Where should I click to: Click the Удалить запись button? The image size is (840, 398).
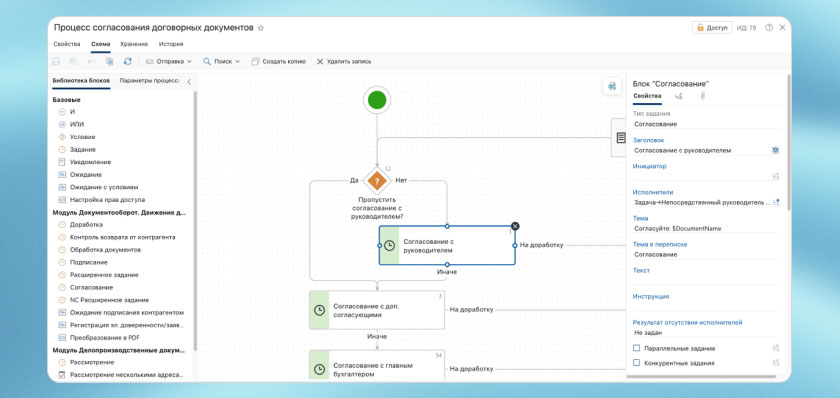[343, 62]
